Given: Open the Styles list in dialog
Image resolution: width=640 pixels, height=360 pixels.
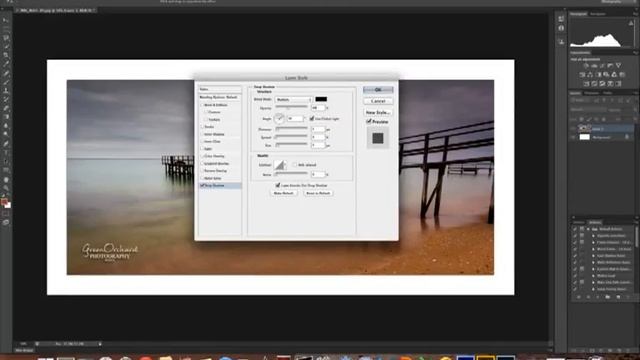Looking at the screenshot, I should [x=219, y=89].
